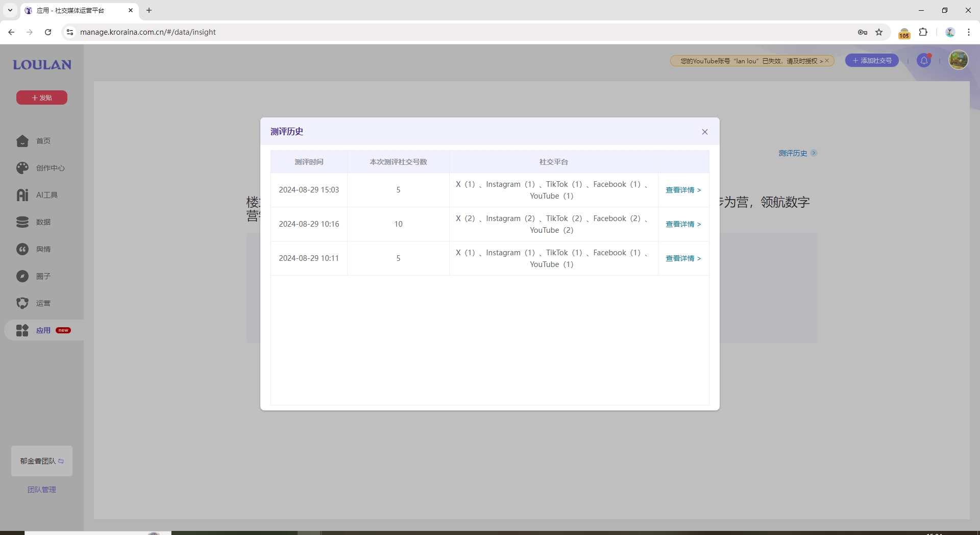Image resolution: width=980 pixels, height=535 pixels.
Task: Switch team via 郁金香团队 selector
Action: point(42,461)
